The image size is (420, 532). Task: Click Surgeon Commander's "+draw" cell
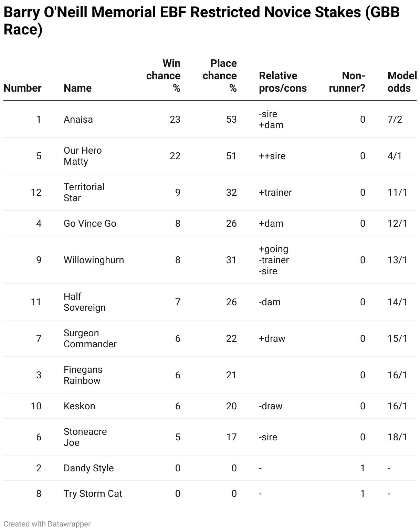coord(272,338)
